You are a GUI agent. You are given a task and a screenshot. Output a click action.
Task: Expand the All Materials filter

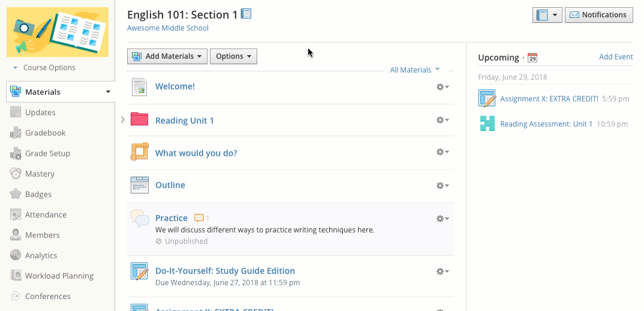414,70
